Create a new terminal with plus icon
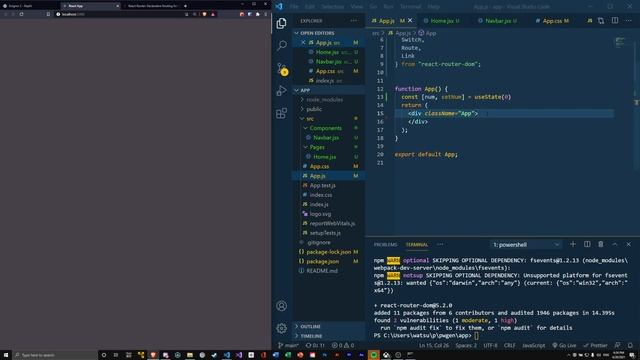This screenshot has height=360, width=640. pos(573,244)
